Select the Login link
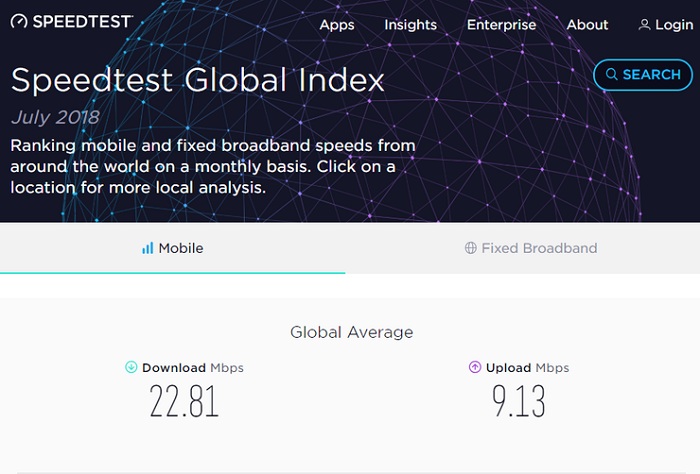The width and height of the screenshot is (700, 474). (674, 25)
